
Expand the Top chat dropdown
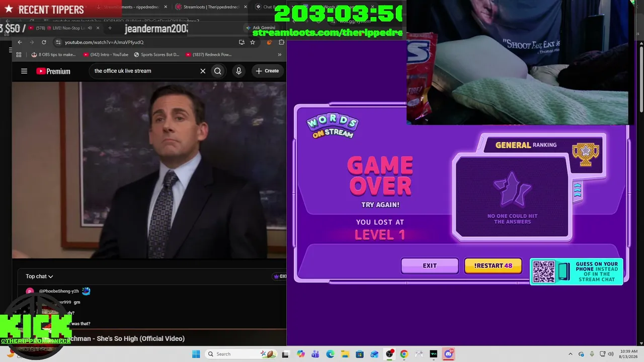tap(39, 276)
